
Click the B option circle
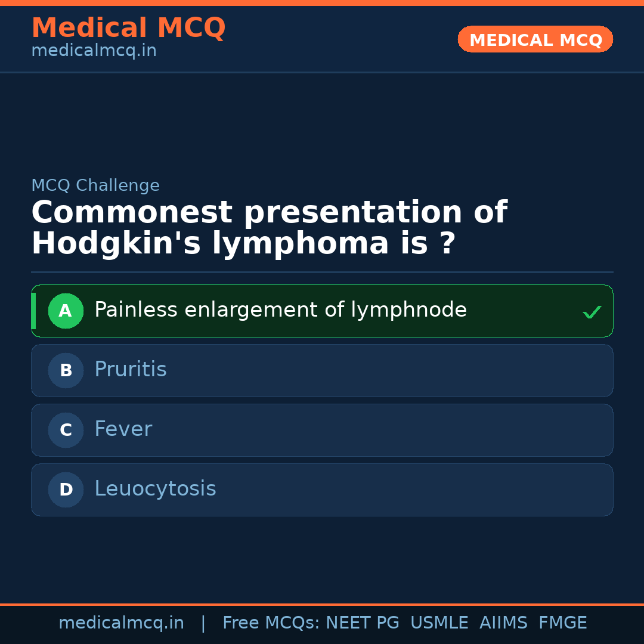point(66,370)
